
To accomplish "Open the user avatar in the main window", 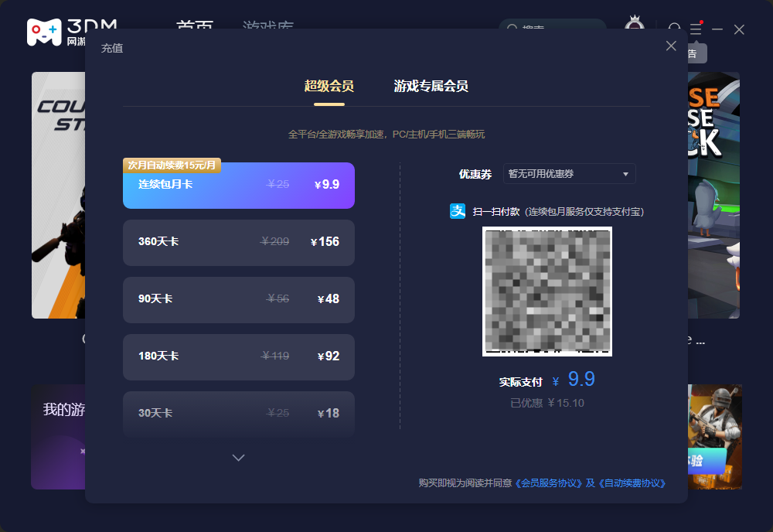I will coord(635,22).
